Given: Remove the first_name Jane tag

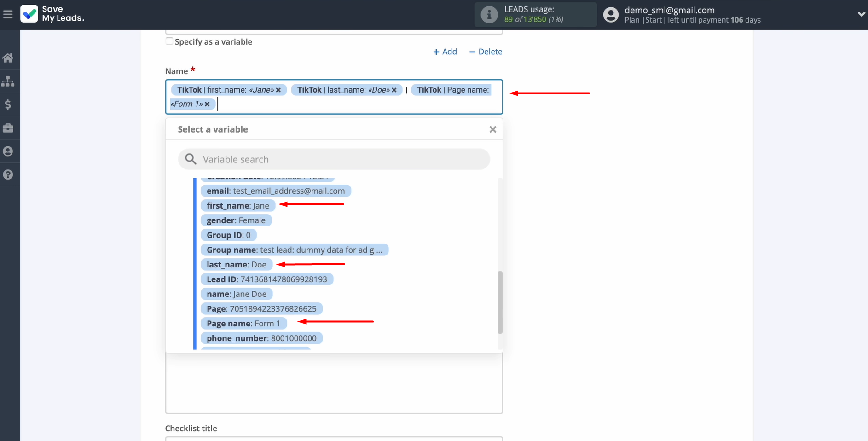Looking at the screenshot, I should (278, 90).
